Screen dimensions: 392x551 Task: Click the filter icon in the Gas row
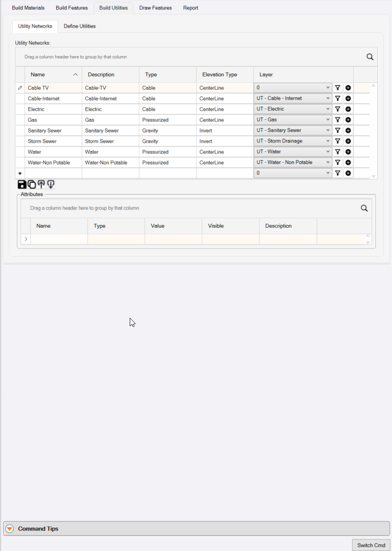coord(338,120)
